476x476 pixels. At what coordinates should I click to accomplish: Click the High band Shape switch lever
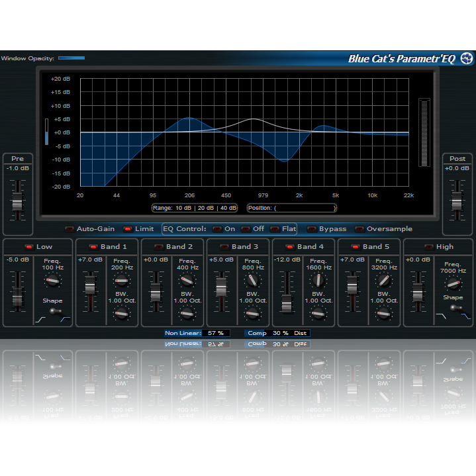pyautogui.click(x=455, y=308)
